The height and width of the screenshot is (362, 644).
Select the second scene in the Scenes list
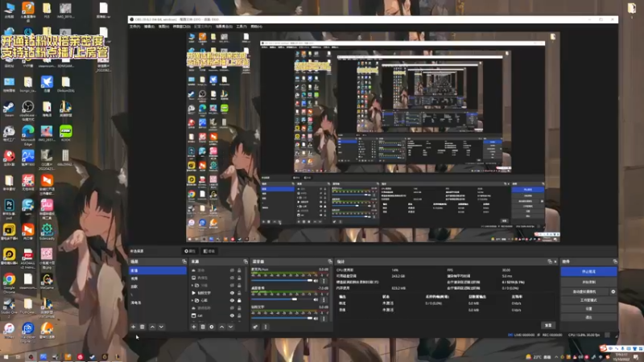coord(158,278)
